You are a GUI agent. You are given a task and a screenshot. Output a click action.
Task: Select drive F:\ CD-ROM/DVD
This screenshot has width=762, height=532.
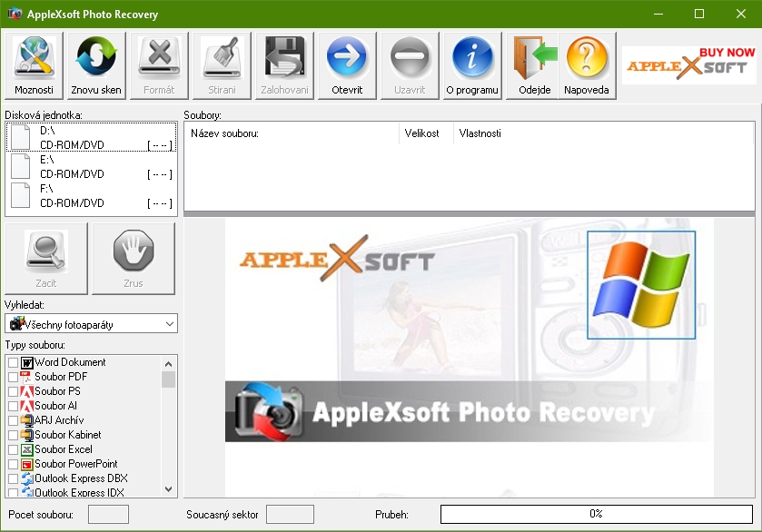92,196
